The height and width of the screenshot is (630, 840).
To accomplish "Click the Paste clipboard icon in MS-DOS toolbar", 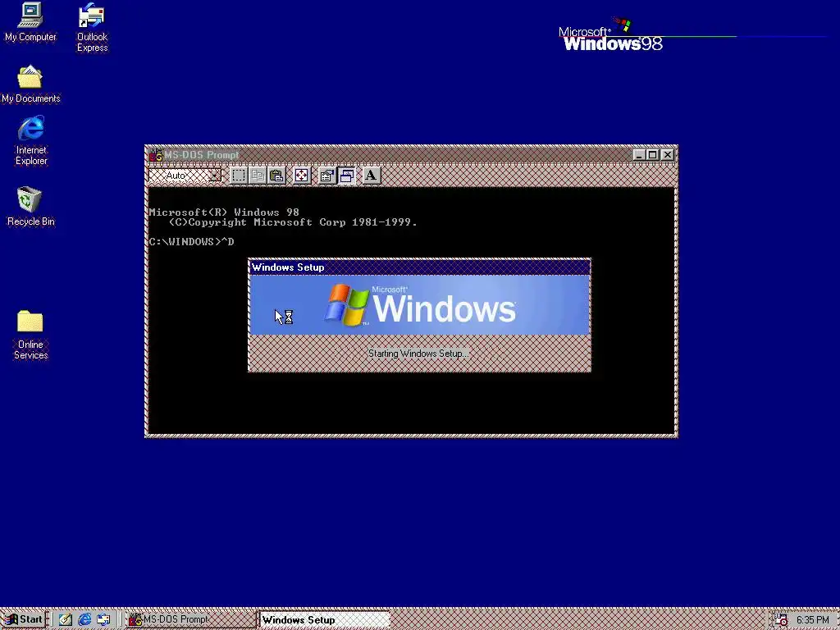I will click(276, 176).
